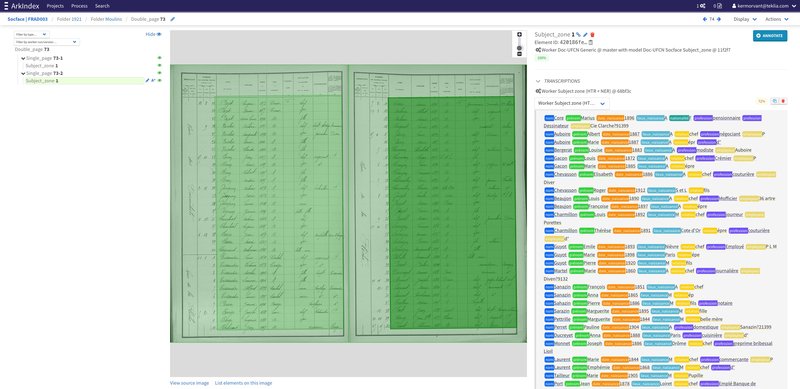The image size is (800, 389).
Task: Collapse the Single_page 73-2 tree node
Action: pos(23,74)
